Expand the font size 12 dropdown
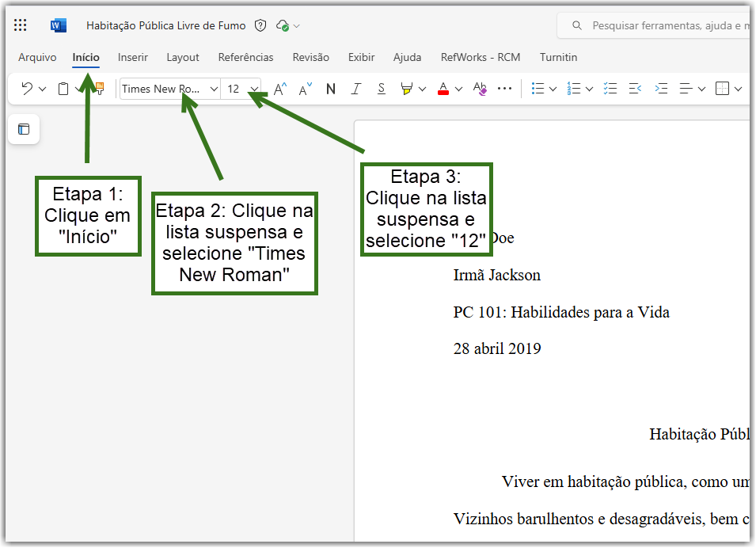Image resolution: width=756 pixels, height=548 pixels. point(254,89)
